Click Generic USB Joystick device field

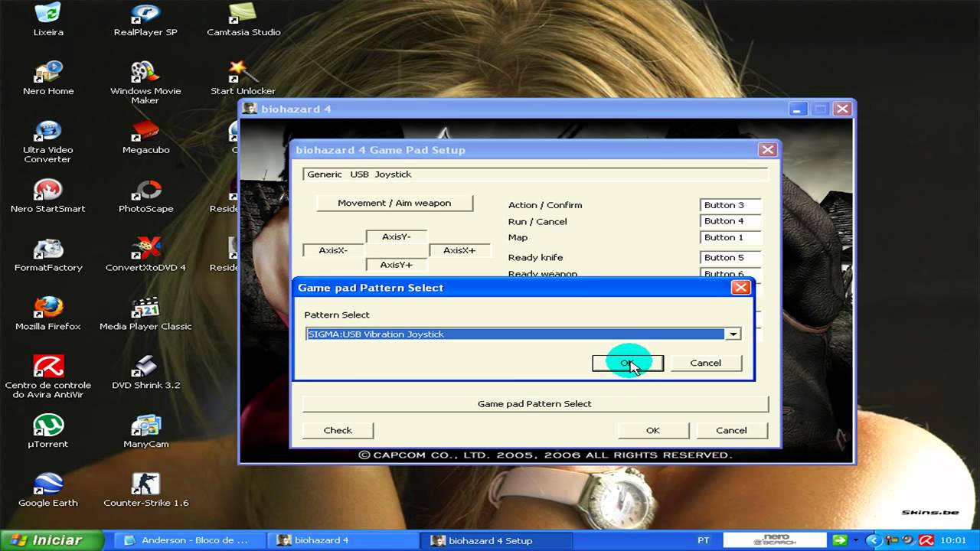tap(535, 174)
